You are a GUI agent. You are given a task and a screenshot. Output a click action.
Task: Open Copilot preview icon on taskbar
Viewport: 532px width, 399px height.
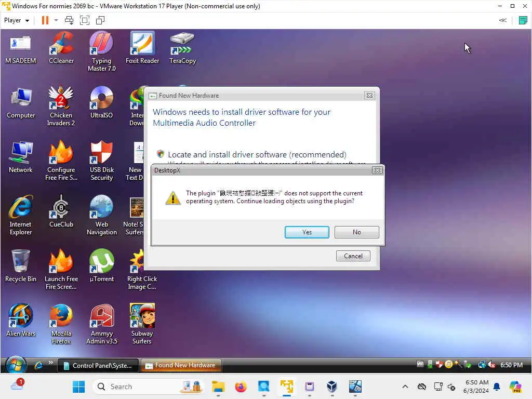coord(515,387)
